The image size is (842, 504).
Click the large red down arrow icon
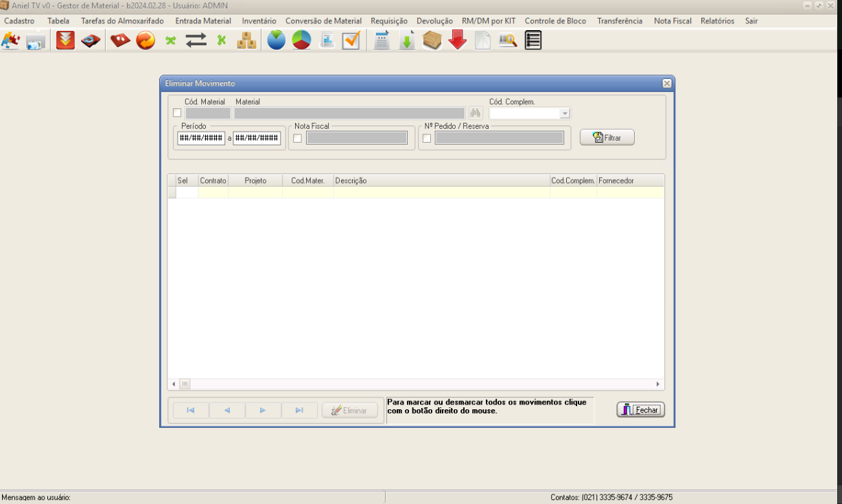(x=458, y=40)
